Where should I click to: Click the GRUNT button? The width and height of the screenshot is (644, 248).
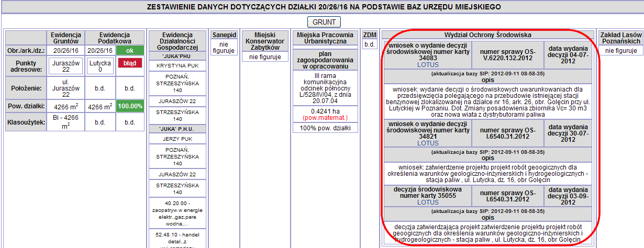click(x=323, y=21)
